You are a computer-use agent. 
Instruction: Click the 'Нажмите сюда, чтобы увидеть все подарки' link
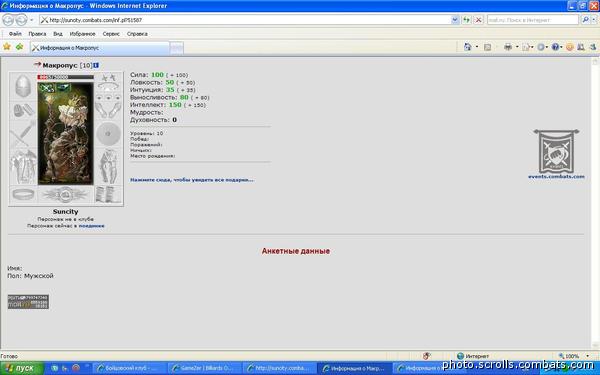click(x=192, y=179)
